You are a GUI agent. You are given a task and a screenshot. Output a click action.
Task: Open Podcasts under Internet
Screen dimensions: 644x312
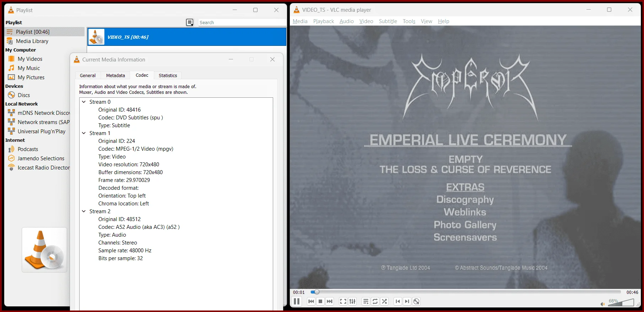click(x=28, y=149)
